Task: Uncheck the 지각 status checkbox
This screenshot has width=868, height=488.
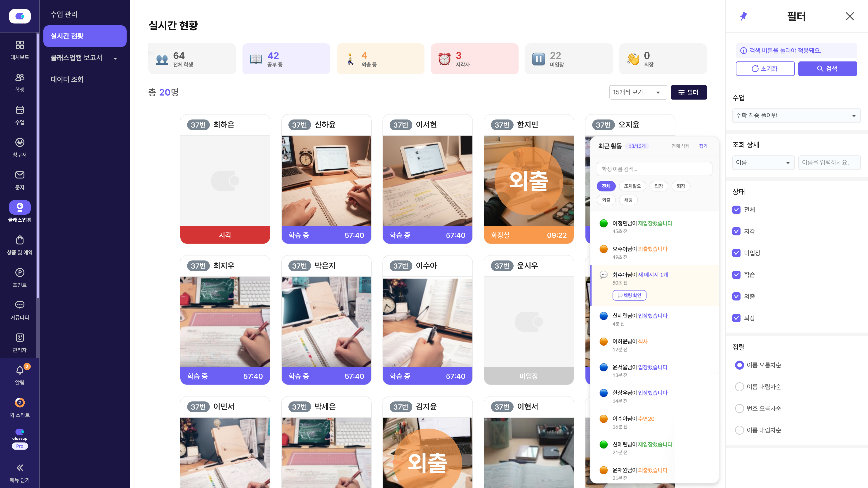Action: (x=737, y=231)
